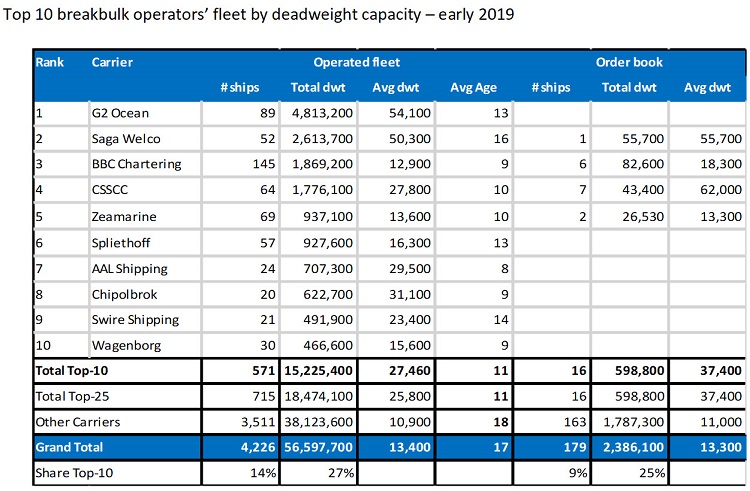Select the carrier name 'G2 Ocean'
Image resolution: width=750 pixels, height=491 pixels.
click(x=121, y=113)
